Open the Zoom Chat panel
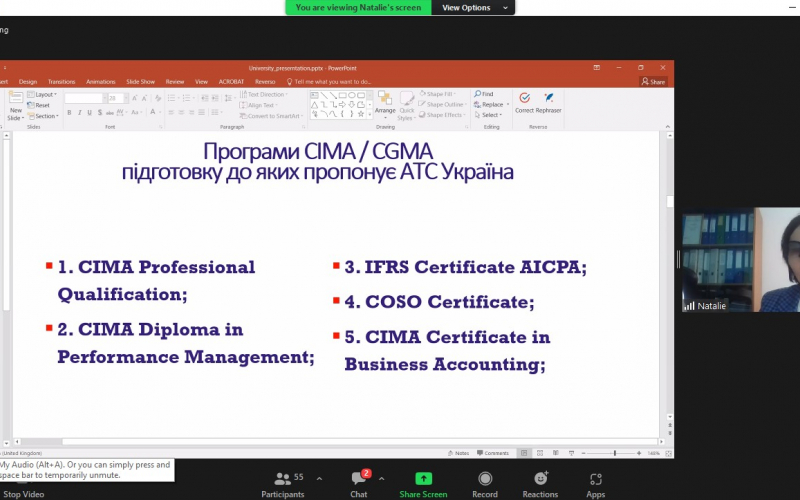This screenshot has width=800, height=500. pyautogui.click(x=359, y=485)
